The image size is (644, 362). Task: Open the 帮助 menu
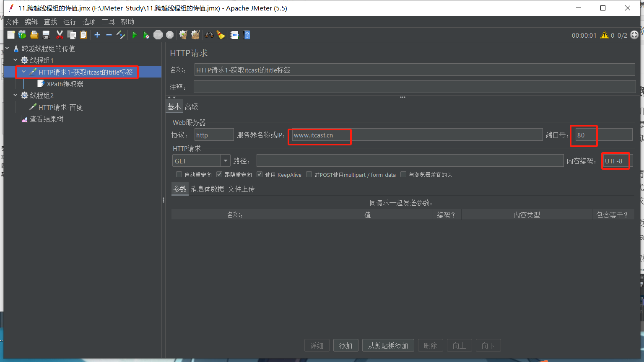click(127, 22)
